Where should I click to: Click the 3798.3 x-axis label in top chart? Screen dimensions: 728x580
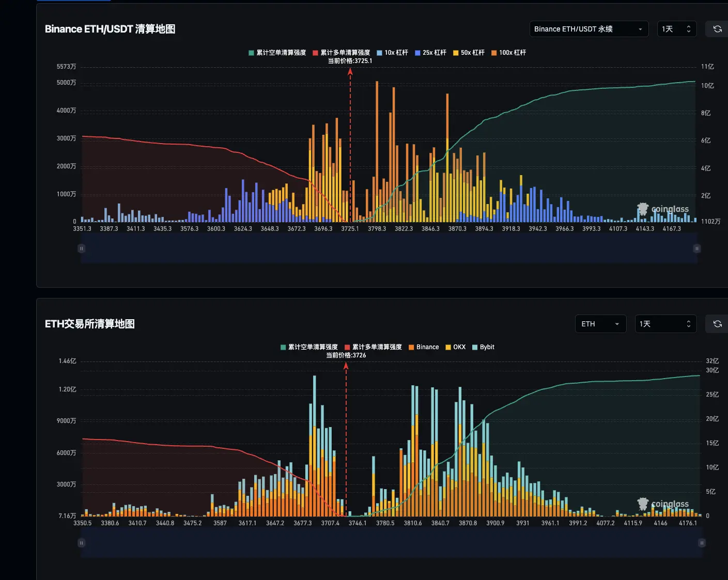377,229
